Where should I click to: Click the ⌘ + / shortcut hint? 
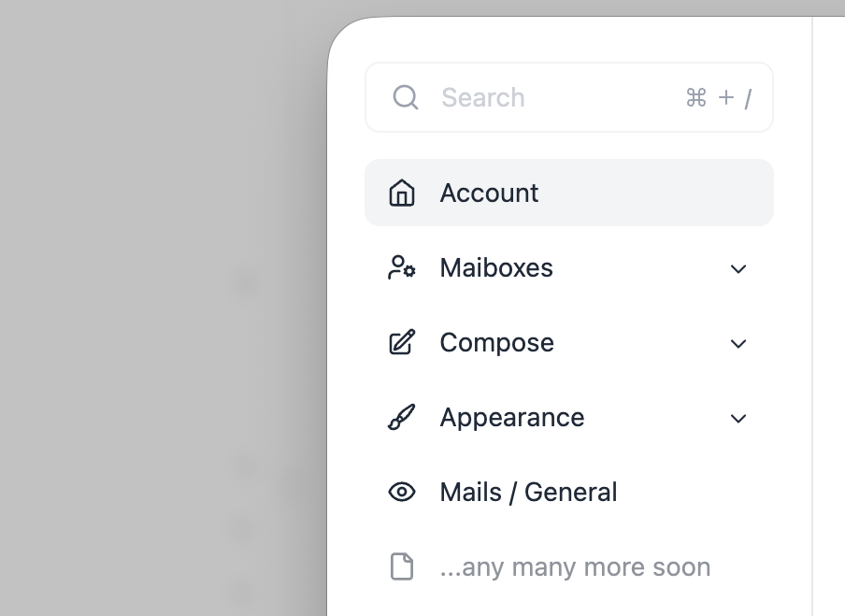pos(718,98)
